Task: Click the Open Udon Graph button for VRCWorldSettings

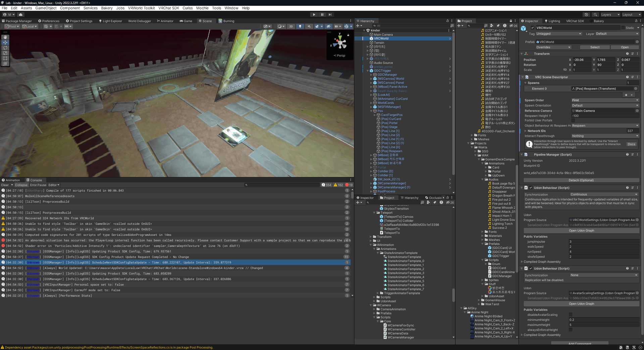Action: pyautogui.click(x=581, y=231)
